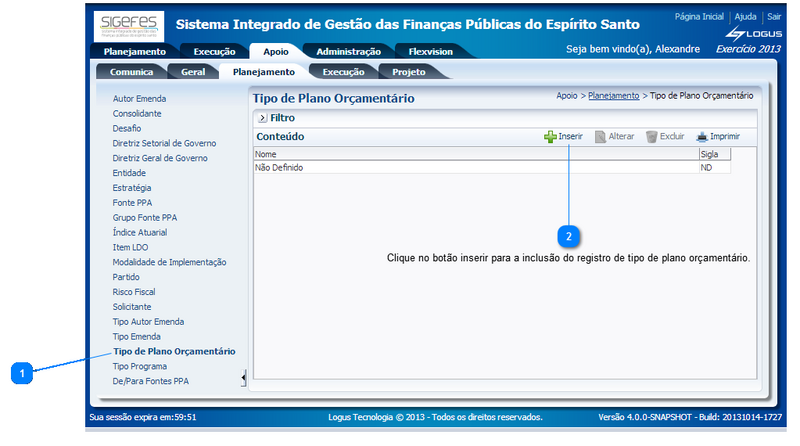
Task: Open Autor Emenda from the sidebar
Action: pyautogui.click(x=139, y=99)
